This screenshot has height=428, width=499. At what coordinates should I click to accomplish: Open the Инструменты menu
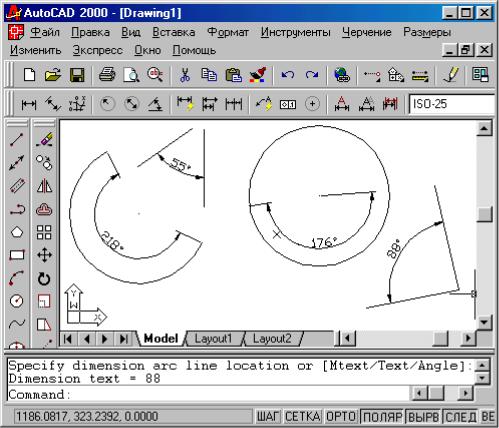tap(295, 32)
